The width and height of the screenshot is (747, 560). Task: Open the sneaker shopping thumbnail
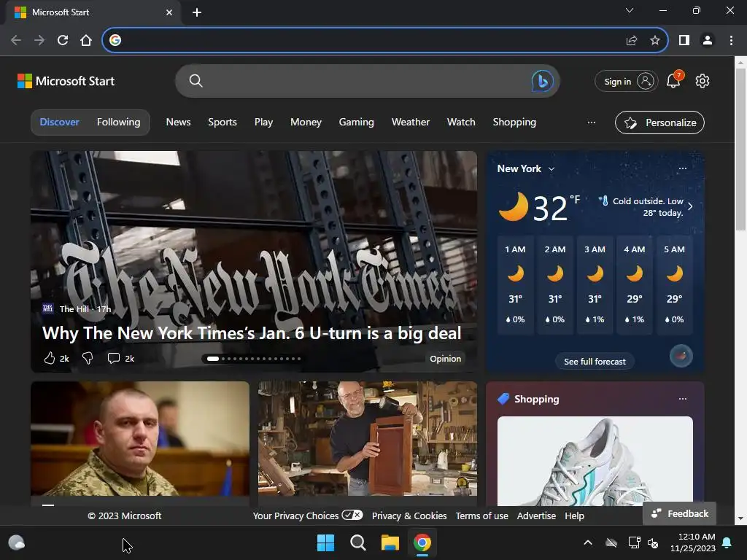pos(595,461)
